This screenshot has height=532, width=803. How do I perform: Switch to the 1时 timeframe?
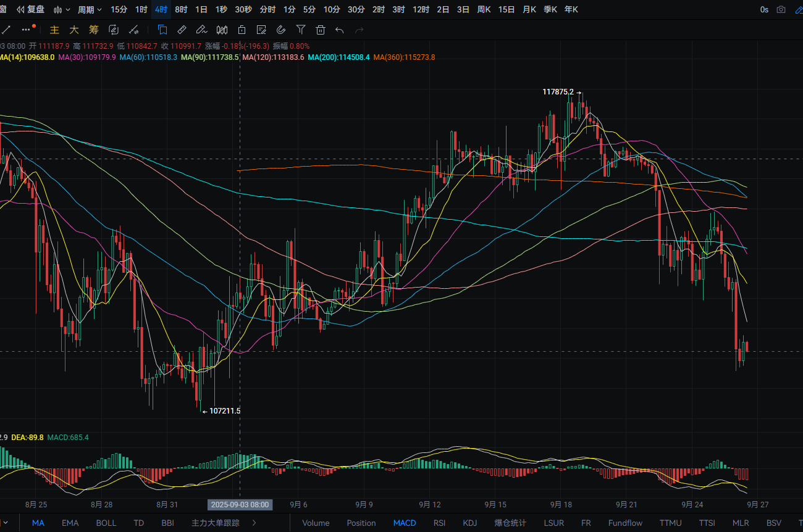141,9
